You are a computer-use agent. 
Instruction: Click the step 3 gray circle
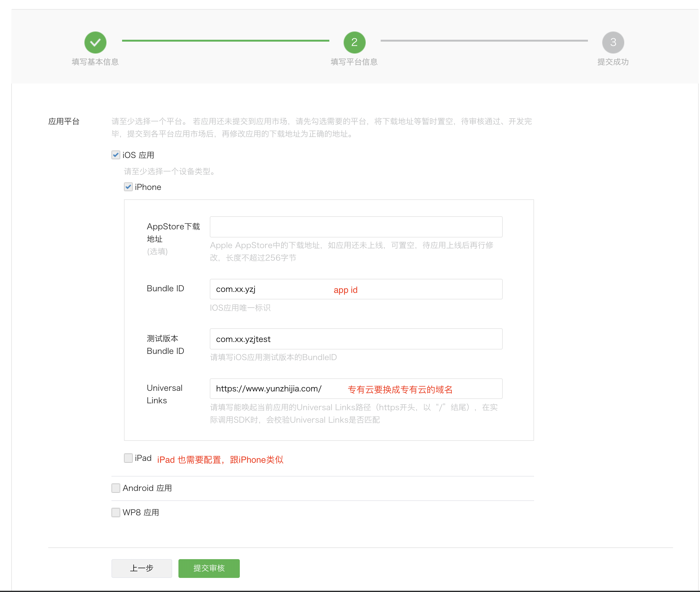tap(613, 42)
